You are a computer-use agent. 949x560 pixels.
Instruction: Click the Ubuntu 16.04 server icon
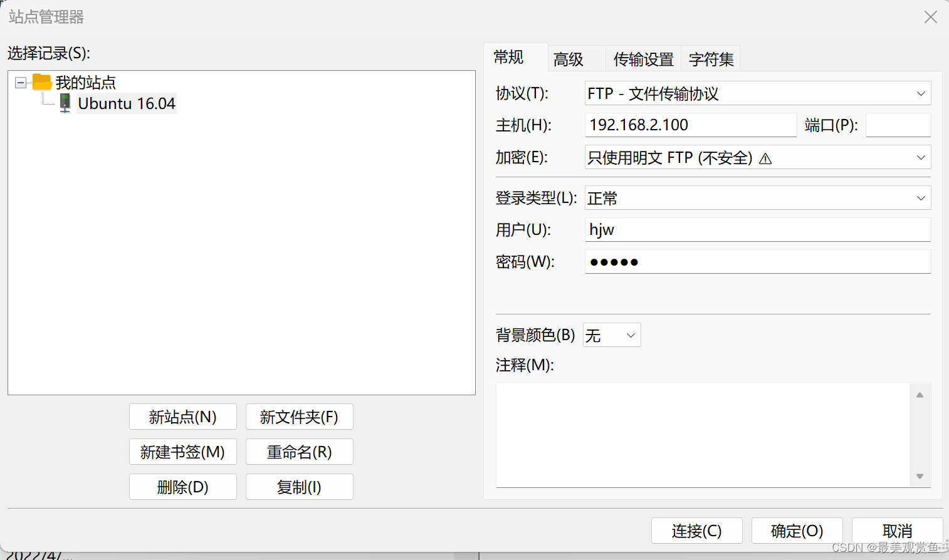[65, 103]
